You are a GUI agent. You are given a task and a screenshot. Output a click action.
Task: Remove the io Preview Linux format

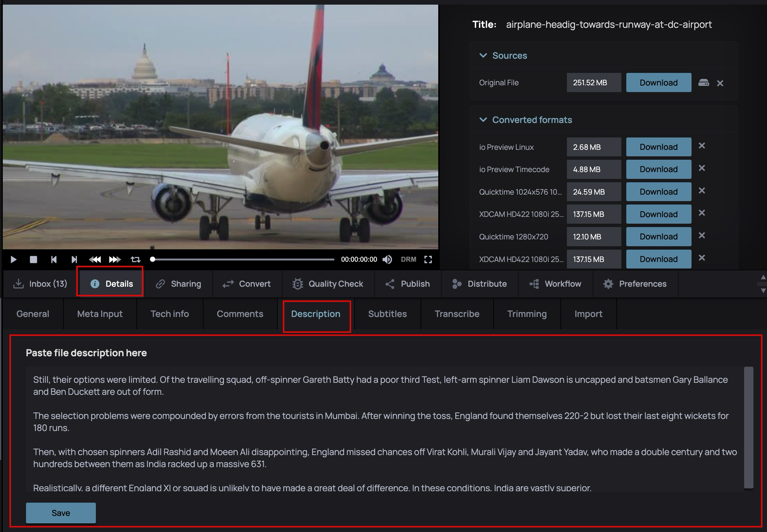coord(702,146)
